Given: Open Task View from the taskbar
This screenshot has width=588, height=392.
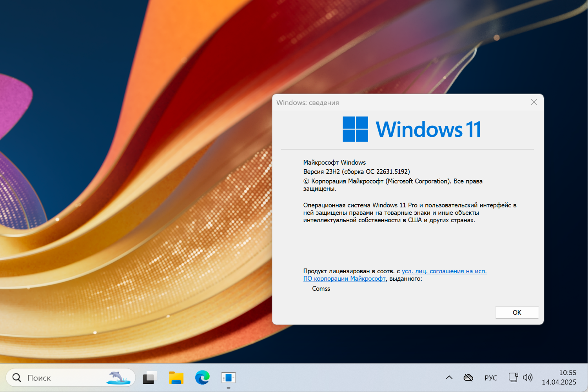Looking at the screenshot, I should (150, 377).
